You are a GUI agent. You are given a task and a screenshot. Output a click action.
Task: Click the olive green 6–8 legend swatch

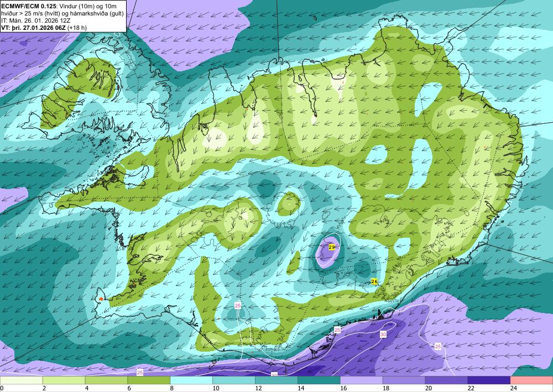pos(149,380)
